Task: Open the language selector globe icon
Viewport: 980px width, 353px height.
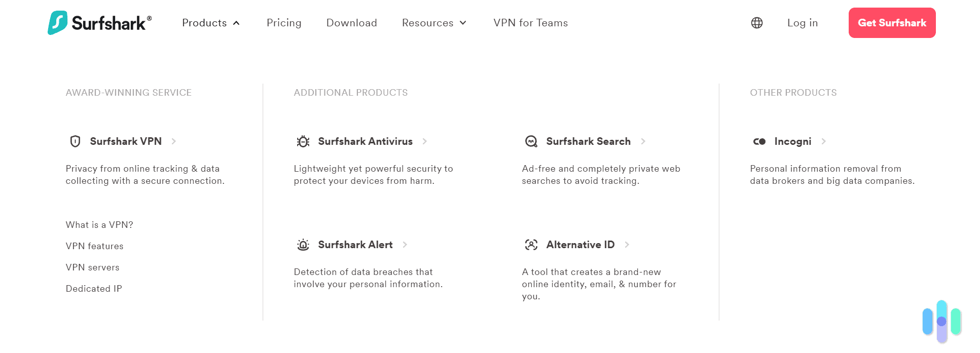Action: pyautogui.click(x=756, y=23)
